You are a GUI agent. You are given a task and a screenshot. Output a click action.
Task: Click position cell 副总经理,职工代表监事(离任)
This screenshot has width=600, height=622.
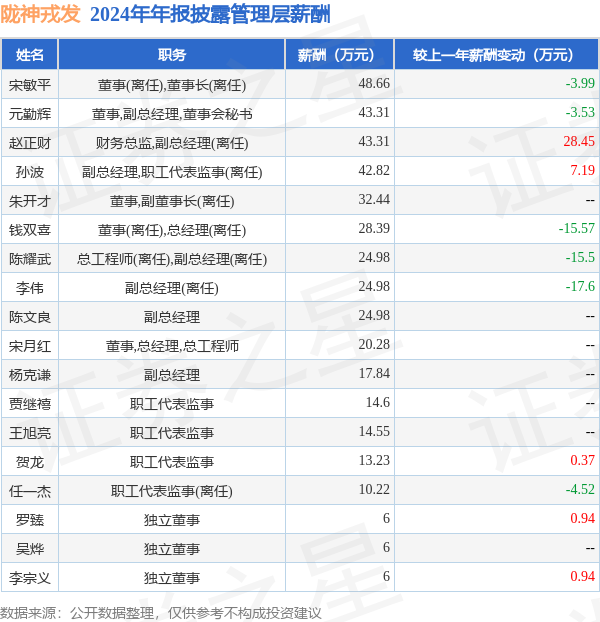[172, 172]
